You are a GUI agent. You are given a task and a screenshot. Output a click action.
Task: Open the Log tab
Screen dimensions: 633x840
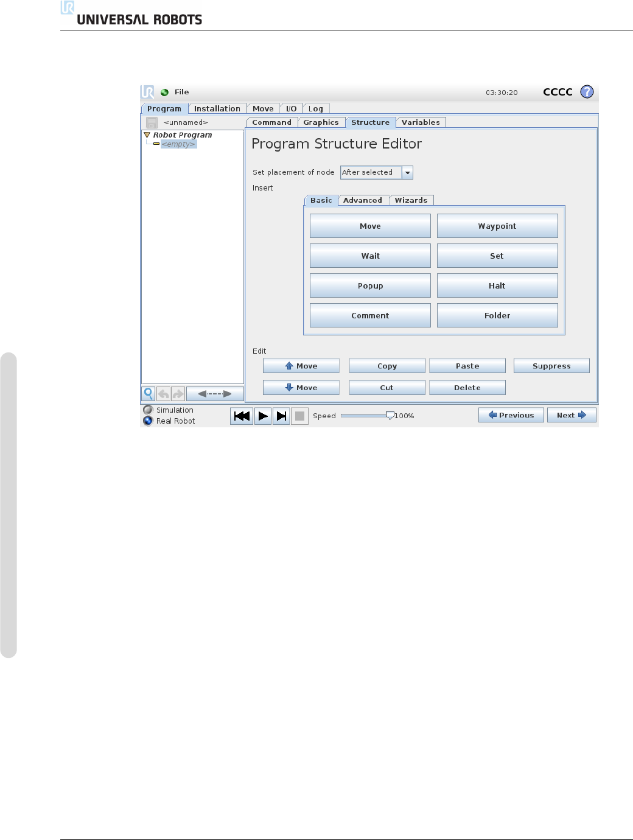[316, 108]
